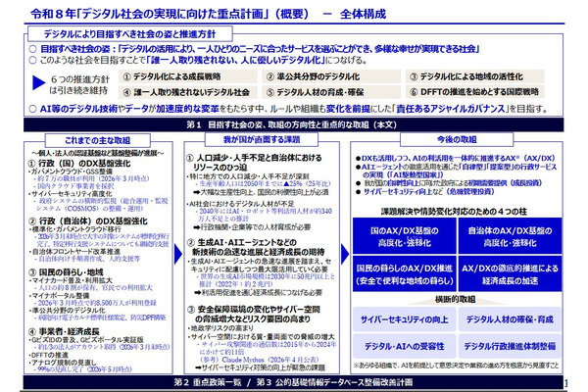Click the heading "② 行政（自治体）のDX基盤強化"
Viewport: 588px width, 392px height.
coord(88,220)
